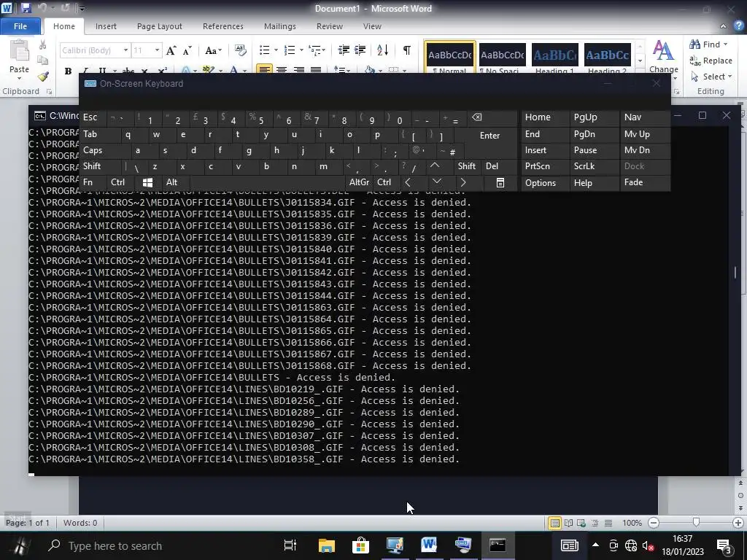Viewport: 747px width, 560px height.
Task: Click the Decrease Indent icon
Action: point(344,50)
